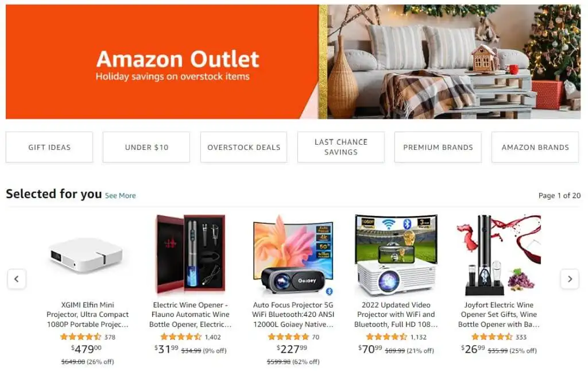Open the Under $10 category
Viewport: 588px width, 375px height.
pyautogui.click(x=146, y=148)
